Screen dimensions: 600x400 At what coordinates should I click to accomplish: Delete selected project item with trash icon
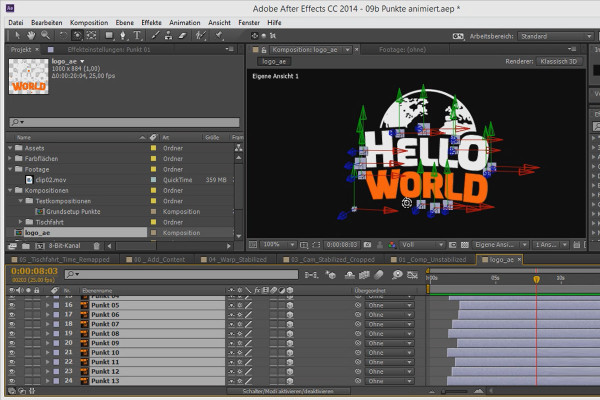[96, 246]
